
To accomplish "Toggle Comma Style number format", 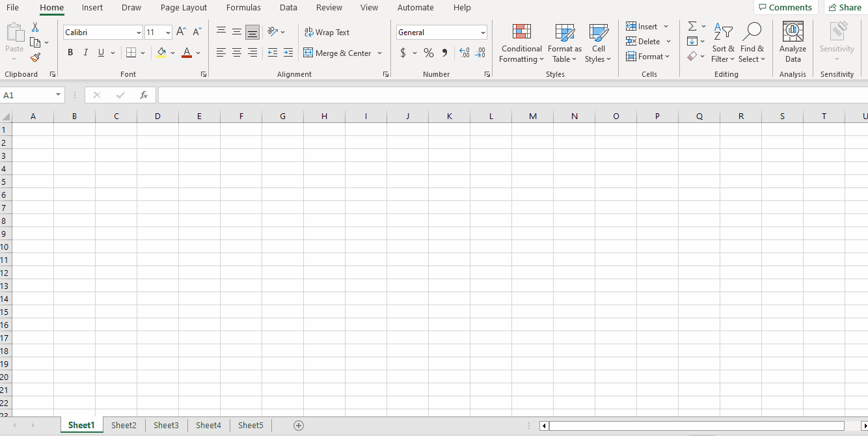I will pyautogui.click(x=444, y=53).
